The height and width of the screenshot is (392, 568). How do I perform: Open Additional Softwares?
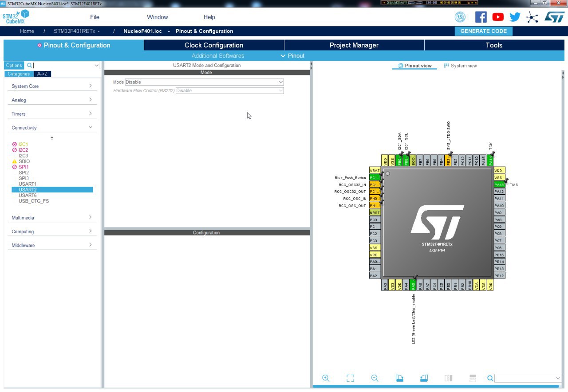(x=217, y=56)
